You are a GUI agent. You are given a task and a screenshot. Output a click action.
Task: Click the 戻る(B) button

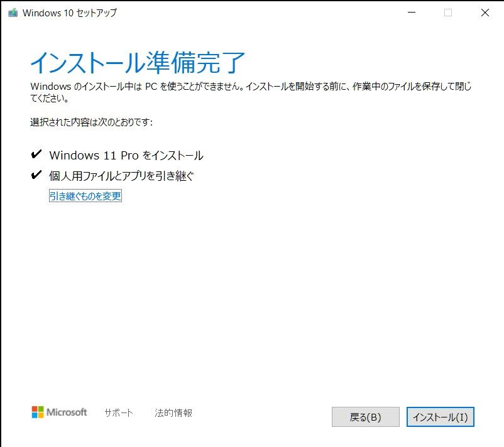tap(366, 417)
